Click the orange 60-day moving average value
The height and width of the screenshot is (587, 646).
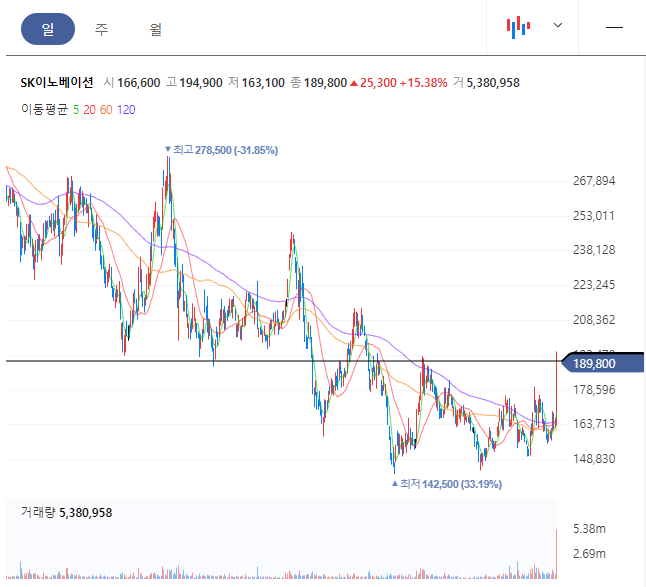(106, 110)
